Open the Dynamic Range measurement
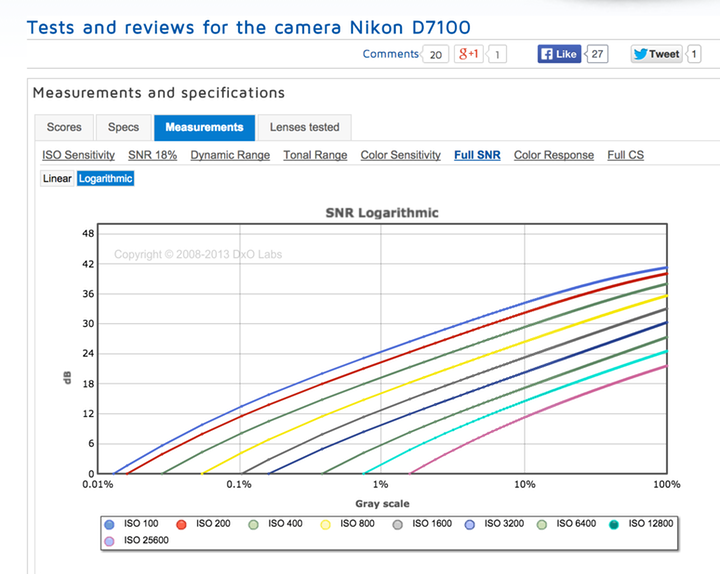 (230, 155)
